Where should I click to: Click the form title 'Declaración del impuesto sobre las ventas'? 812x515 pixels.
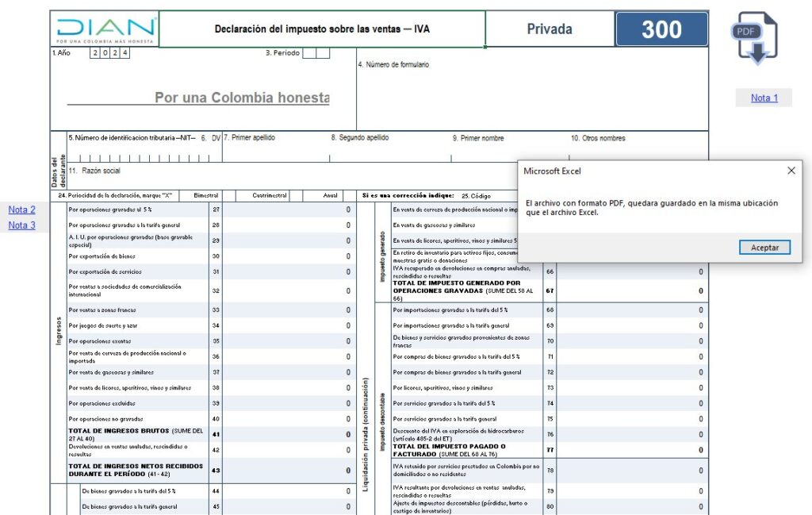coord(322,29)
